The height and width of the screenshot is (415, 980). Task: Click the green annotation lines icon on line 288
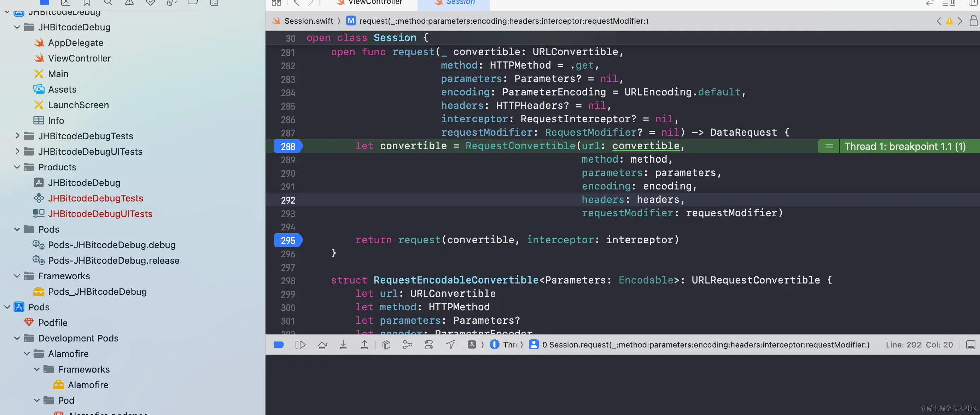tap(829, 146)
